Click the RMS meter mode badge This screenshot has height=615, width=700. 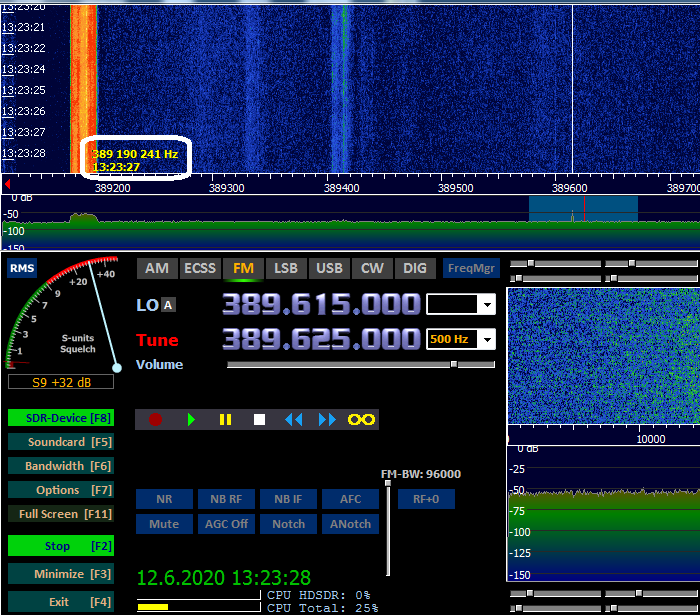(22, 268)
